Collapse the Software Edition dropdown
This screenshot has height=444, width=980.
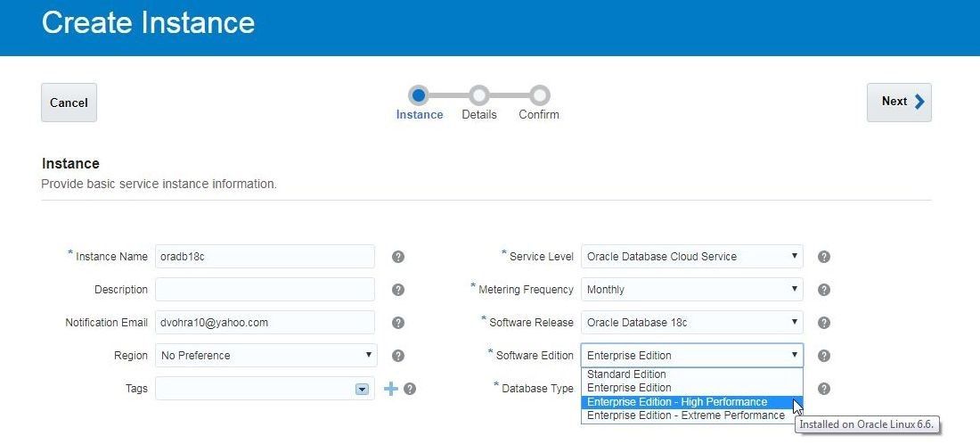692,355
